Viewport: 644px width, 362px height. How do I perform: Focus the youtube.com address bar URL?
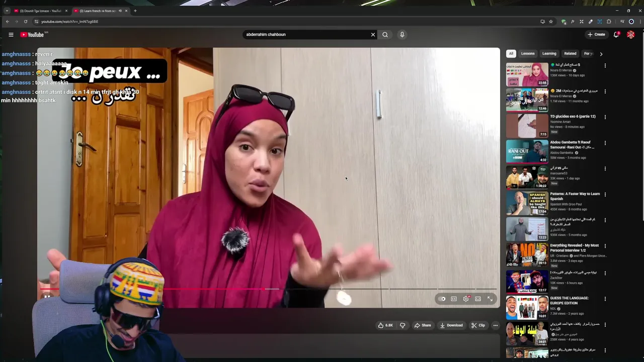[x=69, y=22]
